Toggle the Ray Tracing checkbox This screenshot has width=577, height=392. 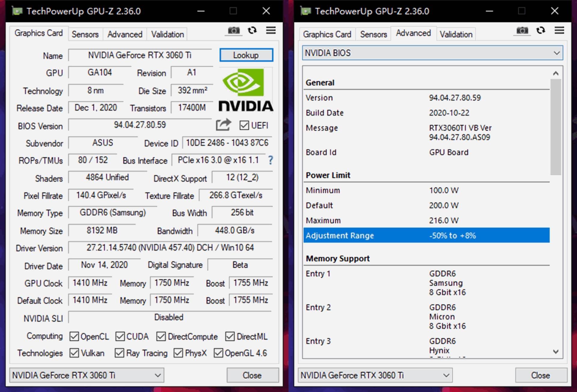(x=119, y=353)
